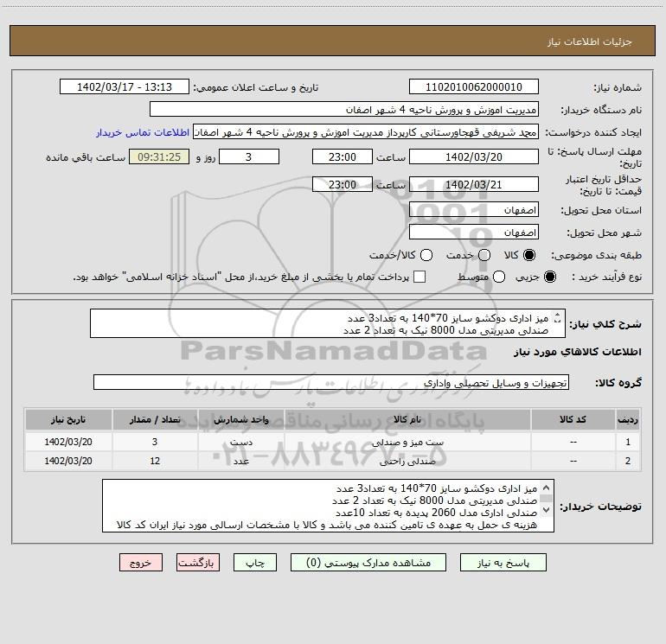
Task: Click the واحد شمارش column header
Action: (240, 420)
